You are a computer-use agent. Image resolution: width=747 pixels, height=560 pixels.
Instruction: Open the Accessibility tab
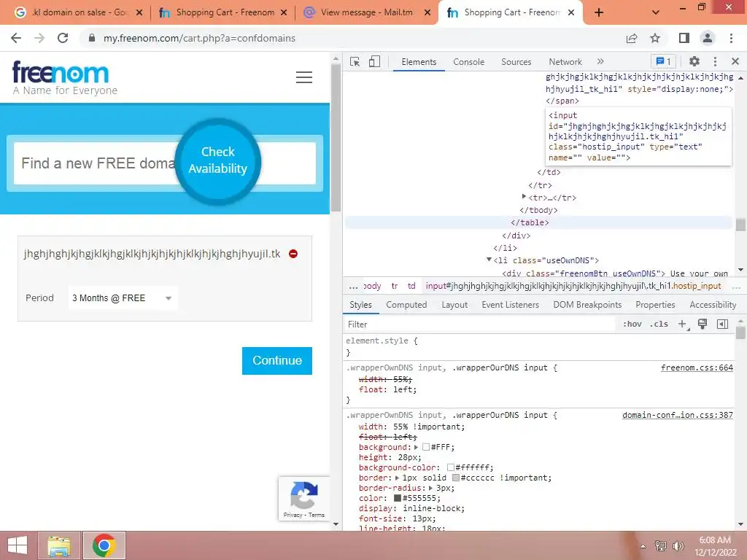click(713, 305)
